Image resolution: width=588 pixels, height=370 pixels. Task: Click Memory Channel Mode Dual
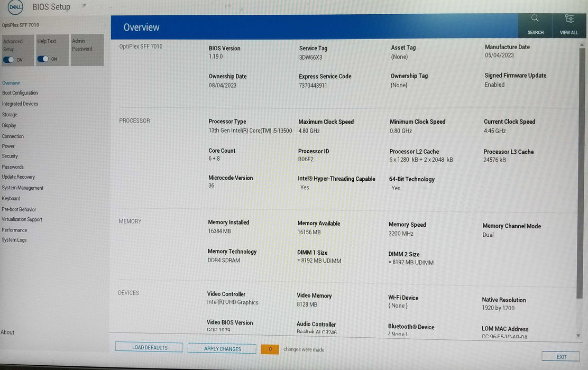(488, 235)
